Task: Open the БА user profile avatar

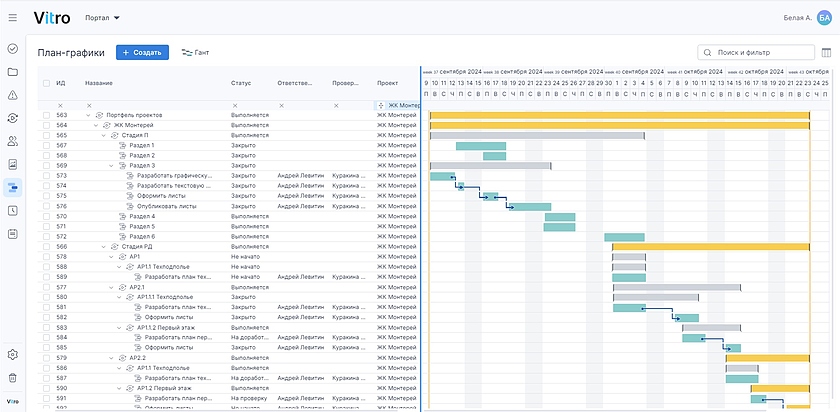Action: (x=823, y=18)
